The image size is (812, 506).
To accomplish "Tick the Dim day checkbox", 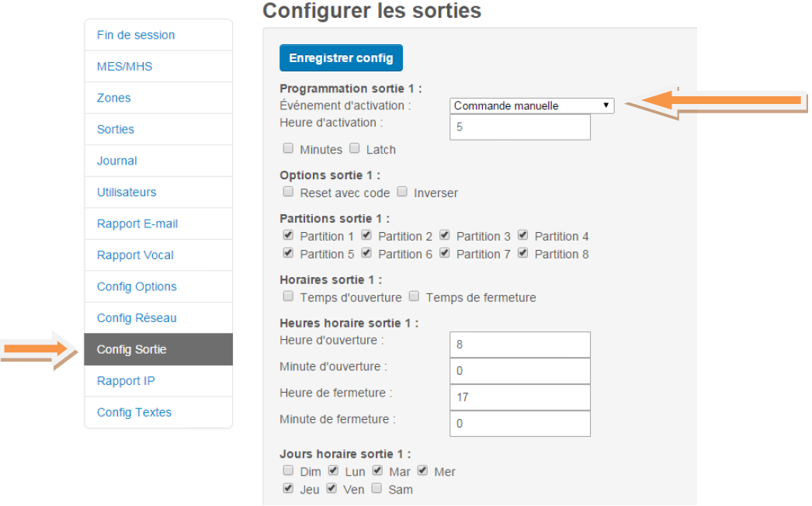I will click(x=288, y=471).
